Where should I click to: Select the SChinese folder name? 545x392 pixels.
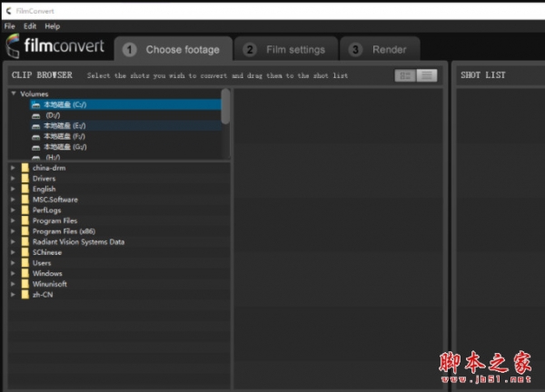click(x=47, y=252)
